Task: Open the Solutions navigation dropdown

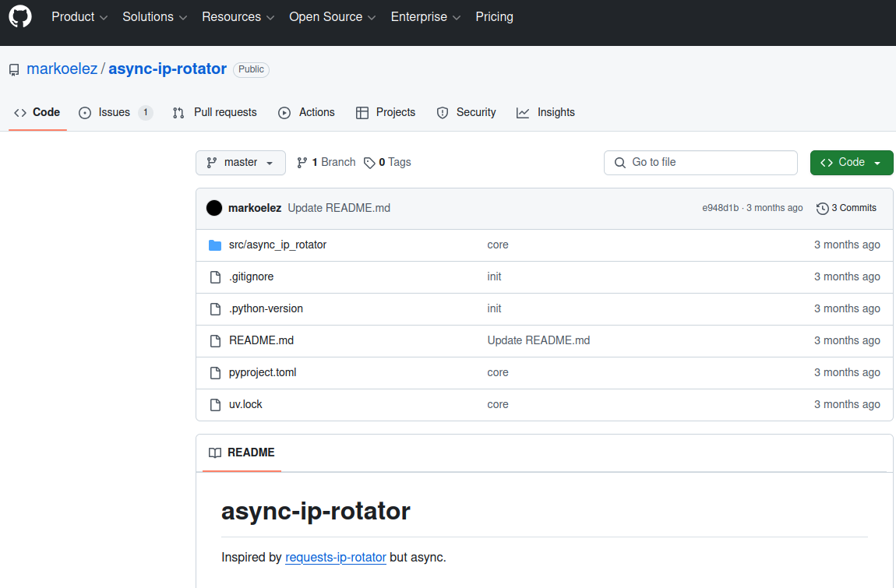Action: 154,16
